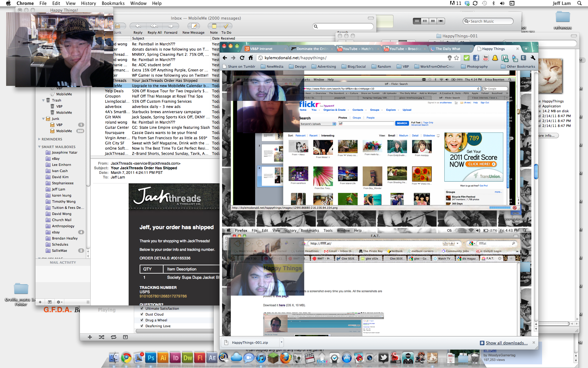Open the YouTube extension icon
This screenshot has height=368, width=588.
tap(485, 58)
